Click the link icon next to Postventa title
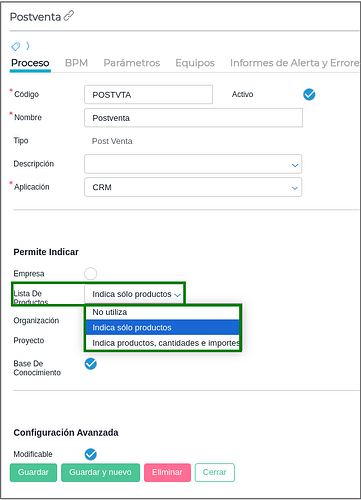The height and width of the screenshot is (500, 361). [x=69, y=16]
